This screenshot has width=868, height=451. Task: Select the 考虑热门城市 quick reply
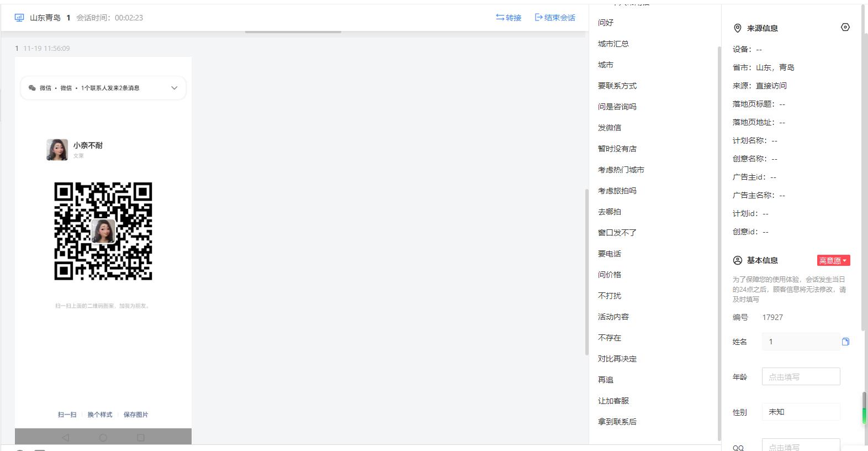(621, 170)
